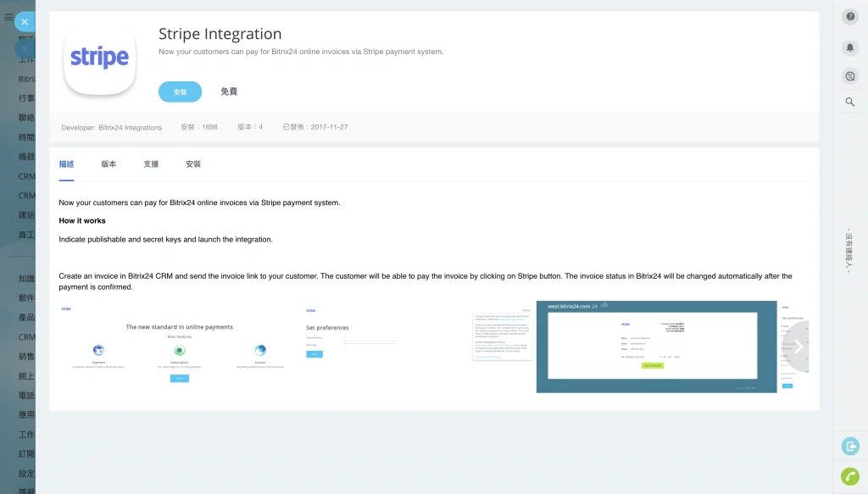Switch to the 描述 tab

point(66,164)
